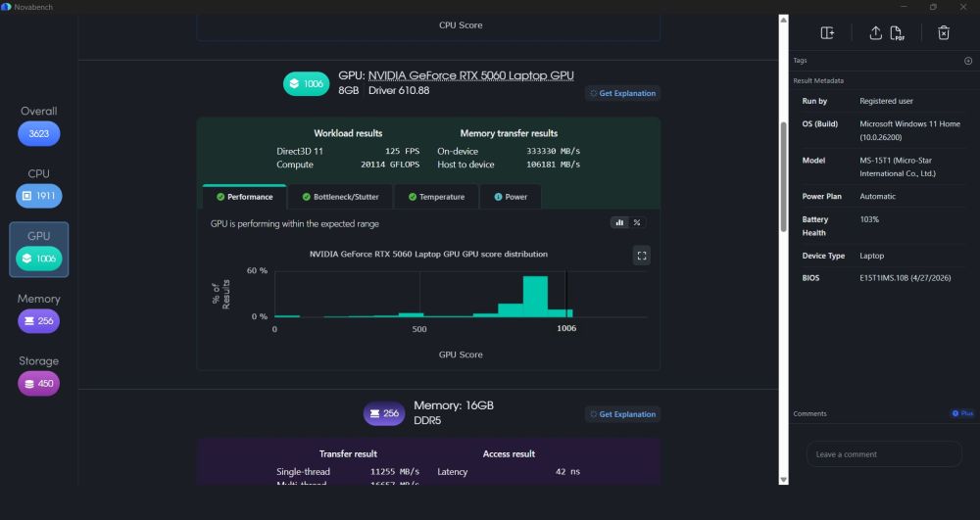
Task: Switch the chart to bar count view
Action: click(x=619, y=223)
